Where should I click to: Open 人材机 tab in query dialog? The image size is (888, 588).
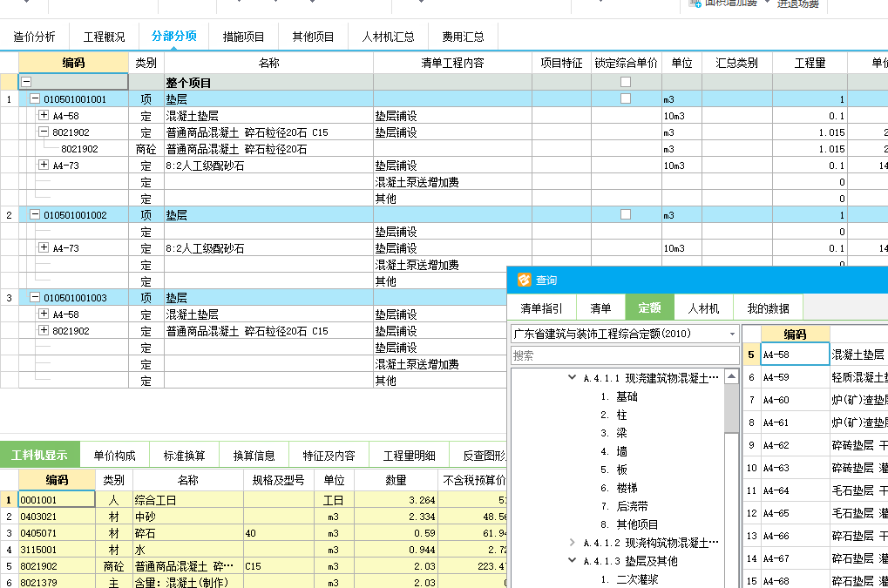703,308
